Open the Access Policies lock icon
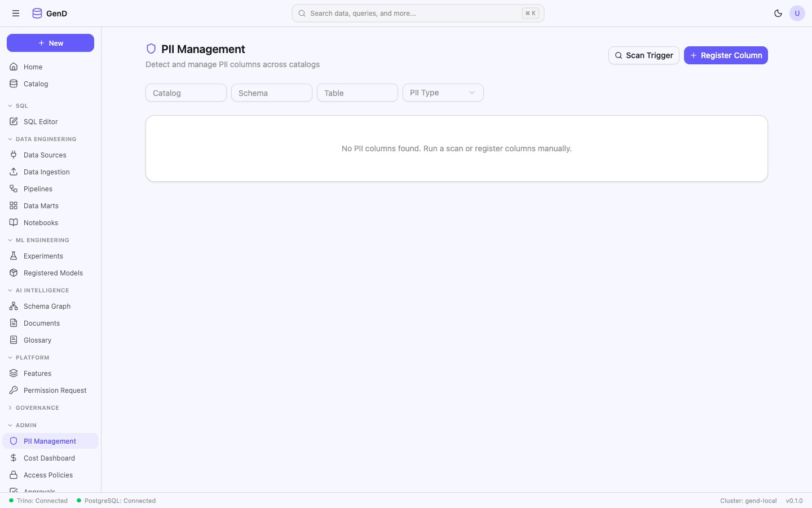 point(14,475)
